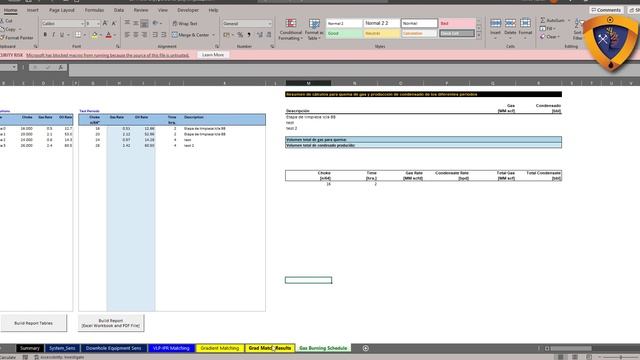Switch to VLP-IPR Matching sheet tab
Viewport: 640px width, 360px height.
[x=171, y=348]
